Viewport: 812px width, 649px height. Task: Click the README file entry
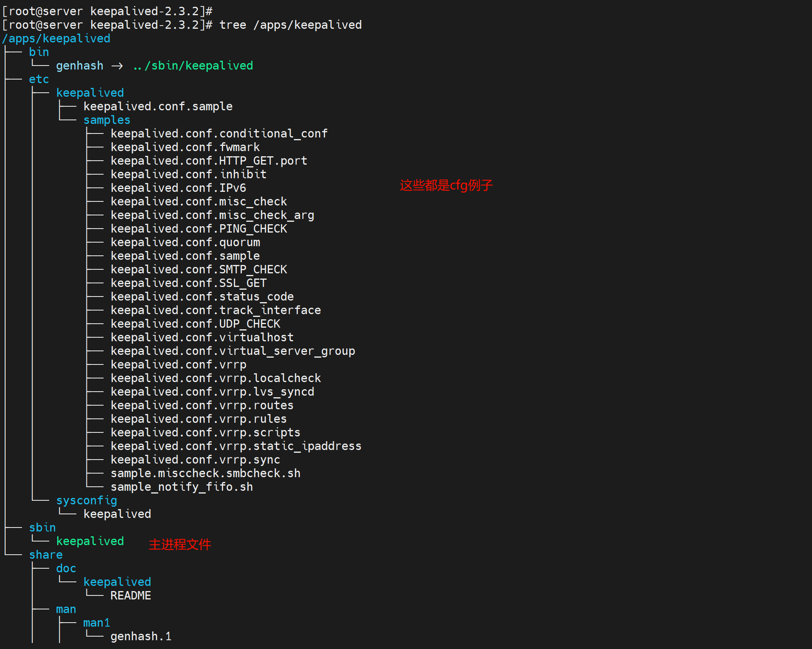click(x=131, y=595)
